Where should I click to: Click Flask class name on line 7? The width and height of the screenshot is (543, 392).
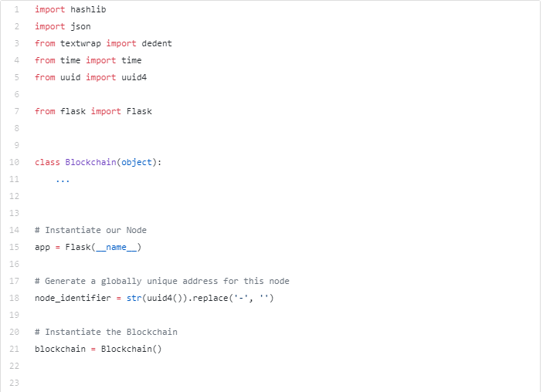[x=139, y=111]
